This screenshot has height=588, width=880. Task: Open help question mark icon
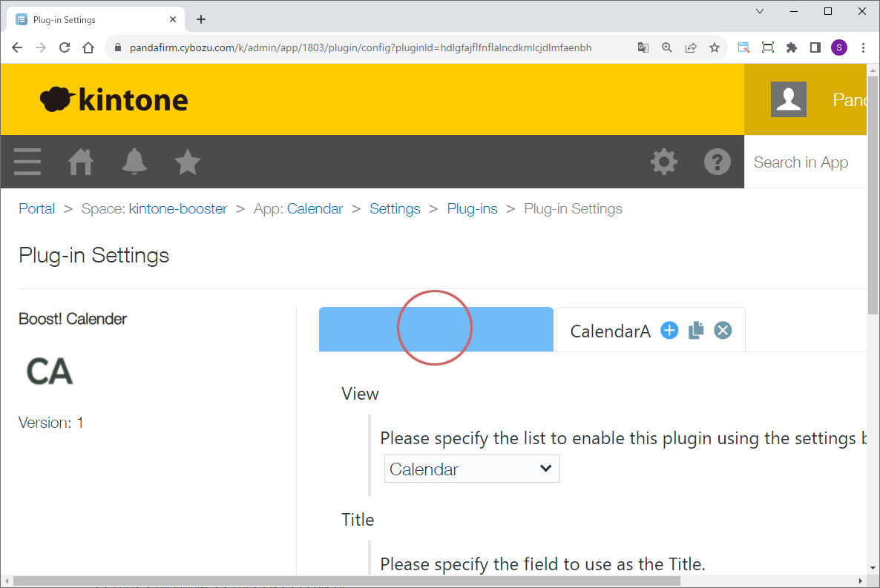[717, 162]
